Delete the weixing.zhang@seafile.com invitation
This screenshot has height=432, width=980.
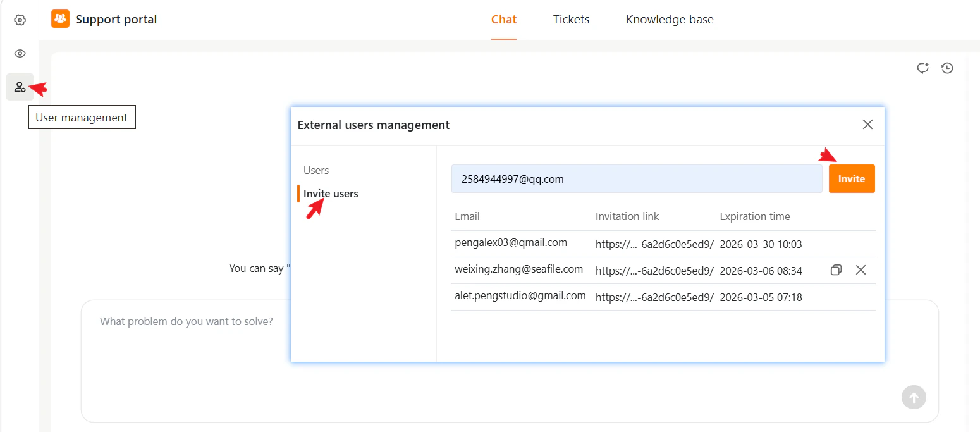(861, 270)
